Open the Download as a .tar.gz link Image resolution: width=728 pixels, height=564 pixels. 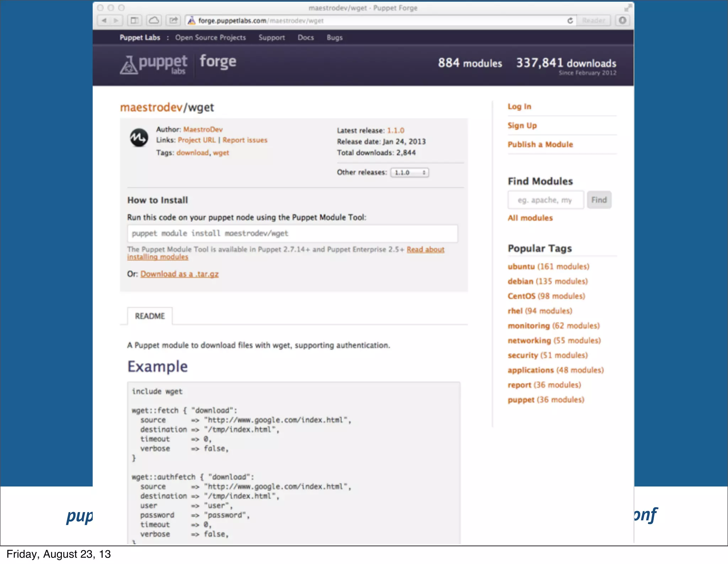(x=180, y=274)
